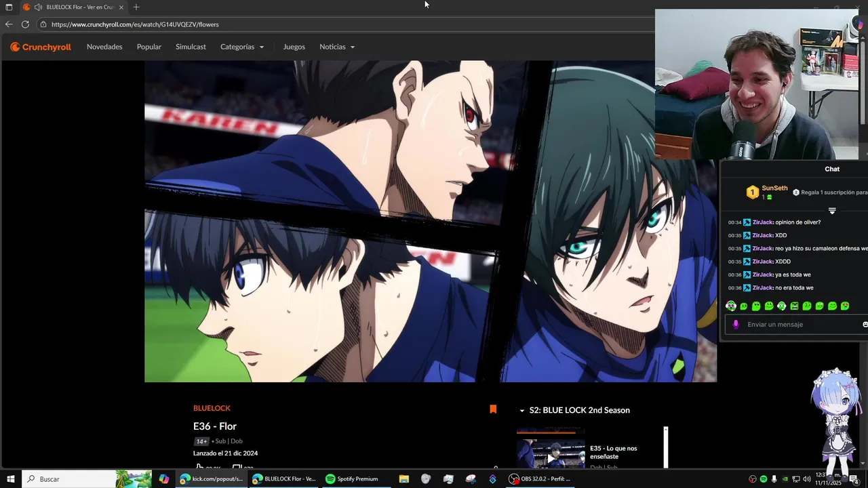Click the NVIDIA icon in the system tray
The width and height of the screenshot is (868, 488).
(785, 479)
